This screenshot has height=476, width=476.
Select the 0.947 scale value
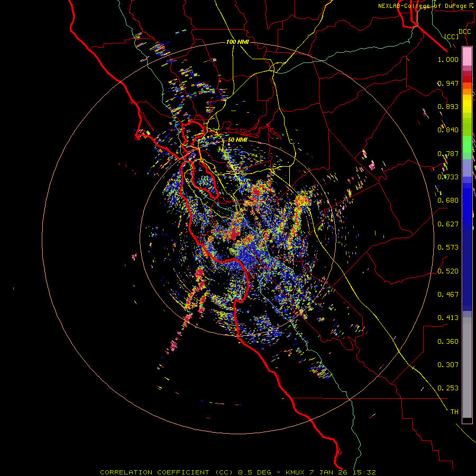[x=448, y=83]
